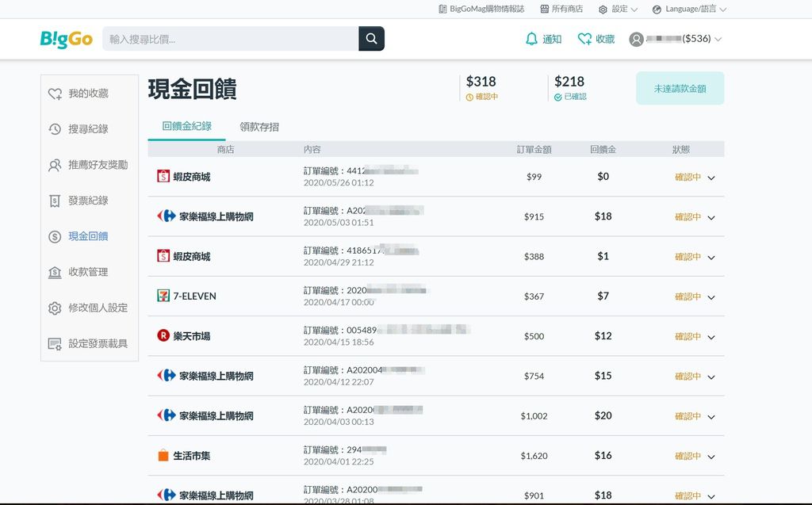Expand the 生活市集 $1,620 order row
The width and height of the screenshot is (812, 505).
pos(711,457)
